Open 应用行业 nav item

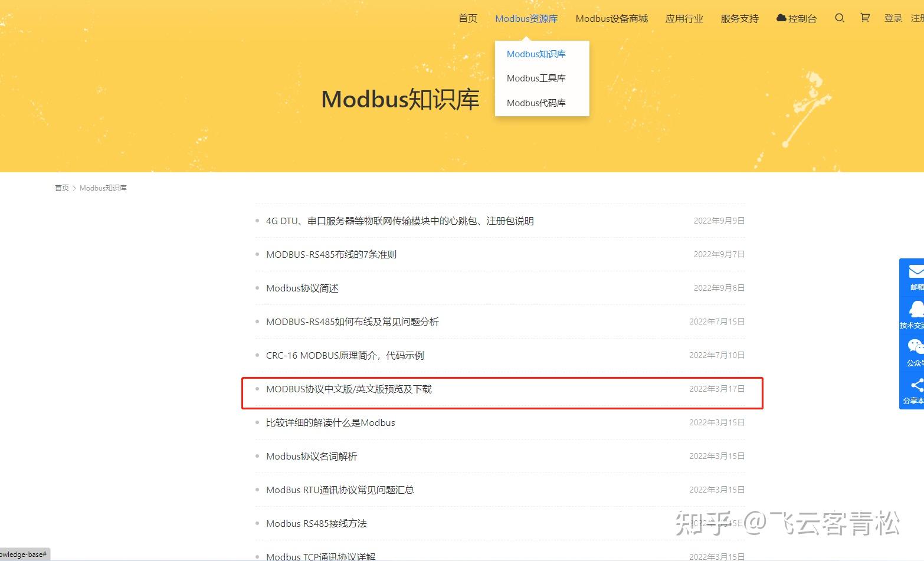(684, 18)
